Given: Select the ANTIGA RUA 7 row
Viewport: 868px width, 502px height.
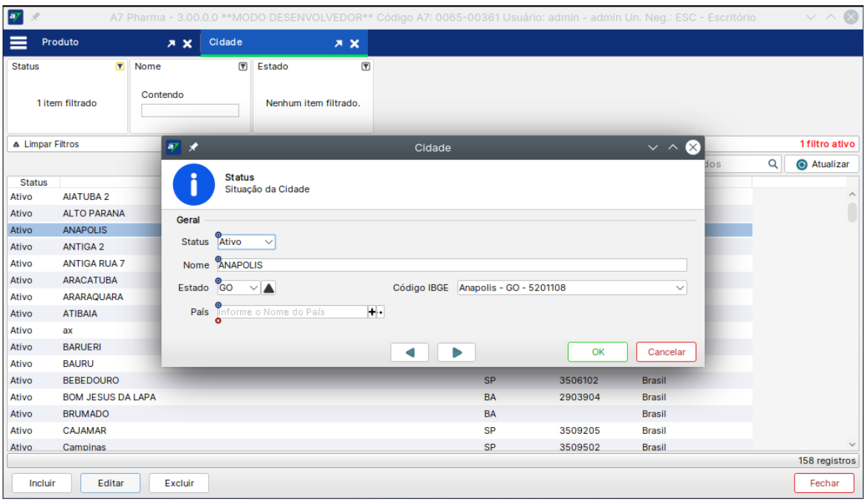Looking at the screenshot, I should [380, 264].
